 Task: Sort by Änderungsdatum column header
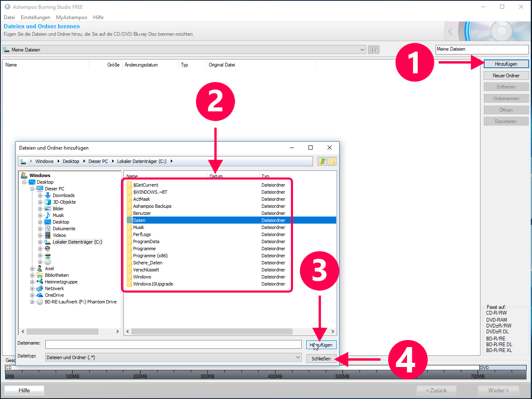(x=141, y=65)
